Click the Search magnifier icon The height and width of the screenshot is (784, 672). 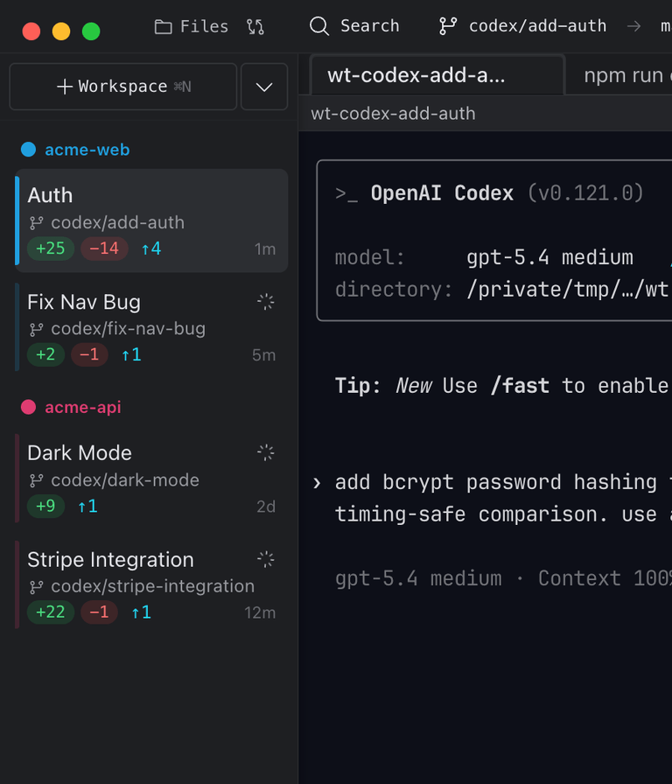pyautogui.click(x=319, y=26)
